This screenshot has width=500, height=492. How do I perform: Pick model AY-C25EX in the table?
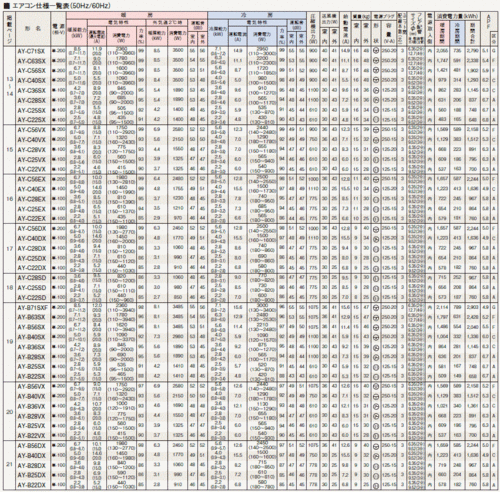tap(32, 209)
